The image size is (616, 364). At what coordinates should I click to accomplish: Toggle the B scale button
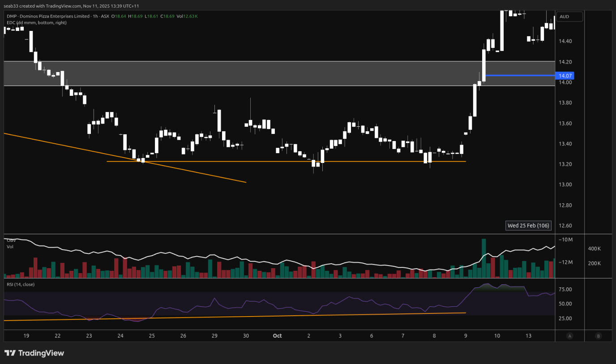(x=599, y=336)
